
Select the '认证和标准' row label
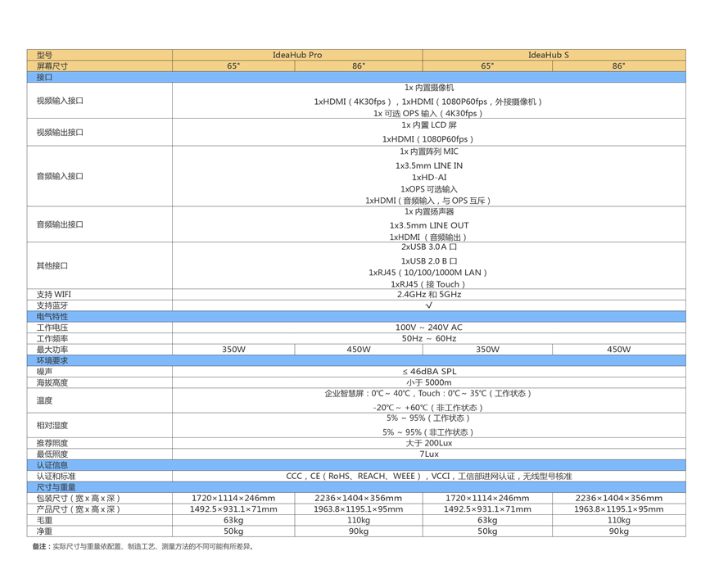[x=56, y=477]
